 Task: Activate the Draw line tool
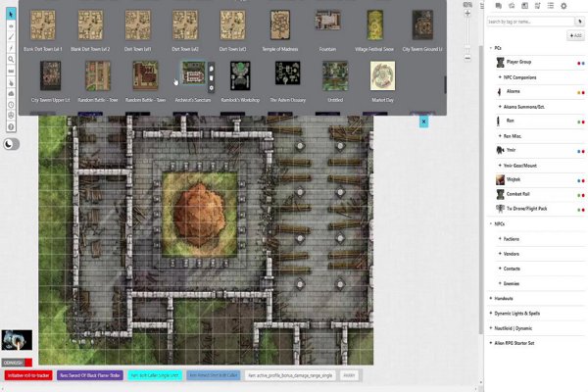[11, 37]
